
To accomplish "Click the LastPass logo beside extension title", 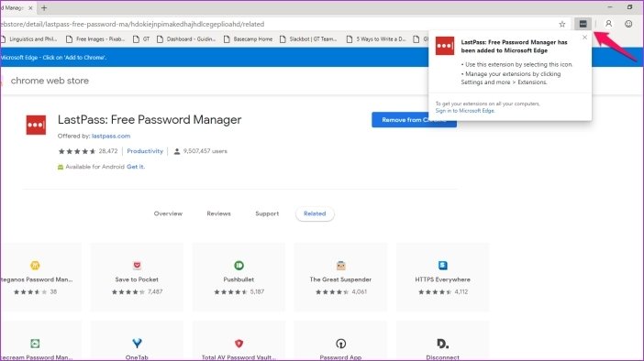I will (x=36, y=125).
